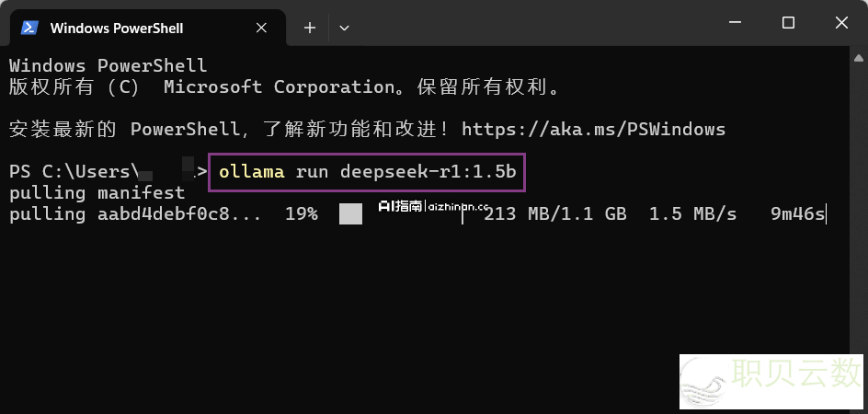Click the Microsoft Corporation copyright line
Viewport: 868px width, 414px height.
click(x=285, y=87)
